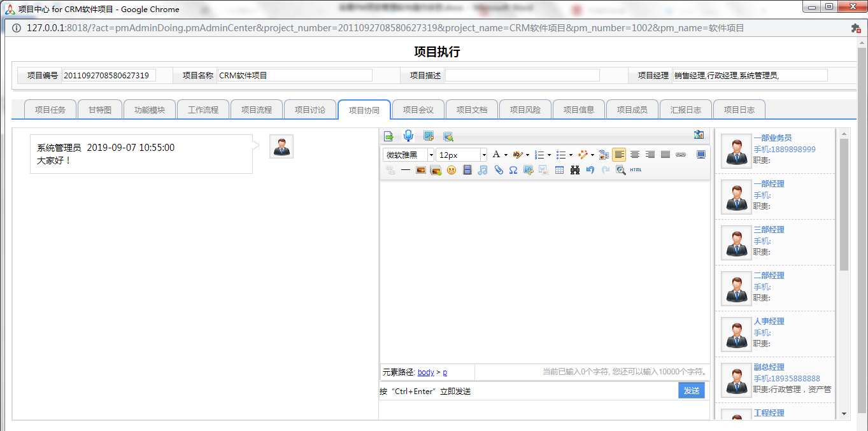Click the microphone voice input icon
This screenshot has width=868, height=431.
408,136
